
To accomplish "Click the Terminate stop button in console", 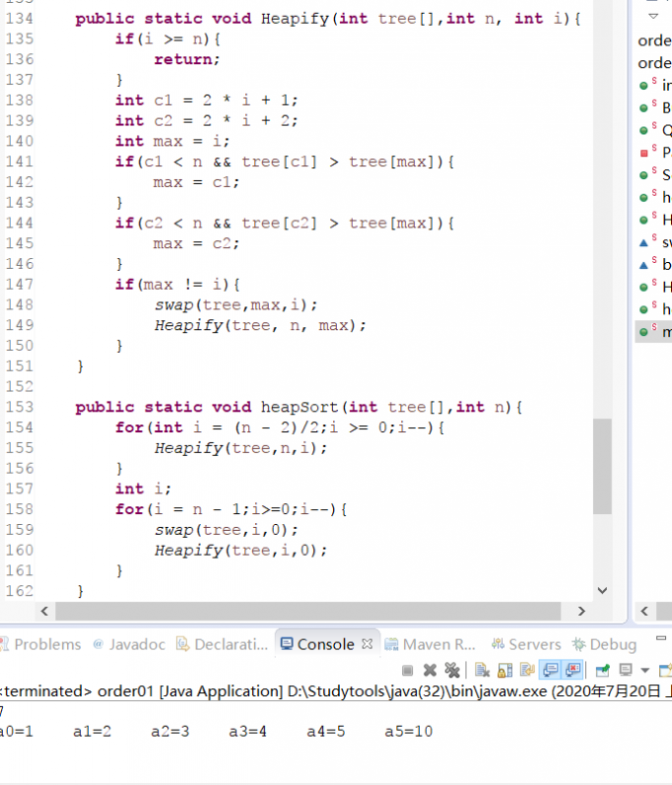I will [407, 670].
